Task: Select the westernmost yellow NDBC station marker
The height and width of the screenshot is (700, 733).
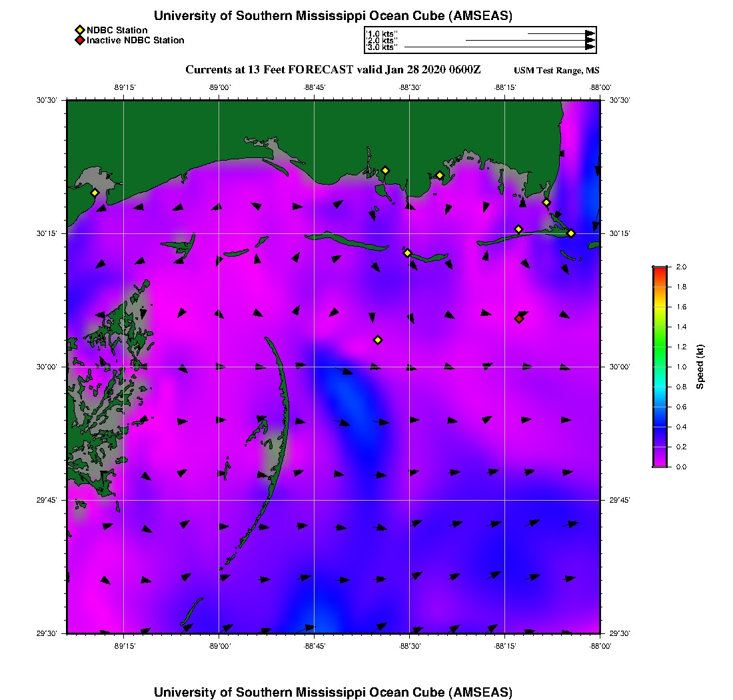Action: coord(95,193)
